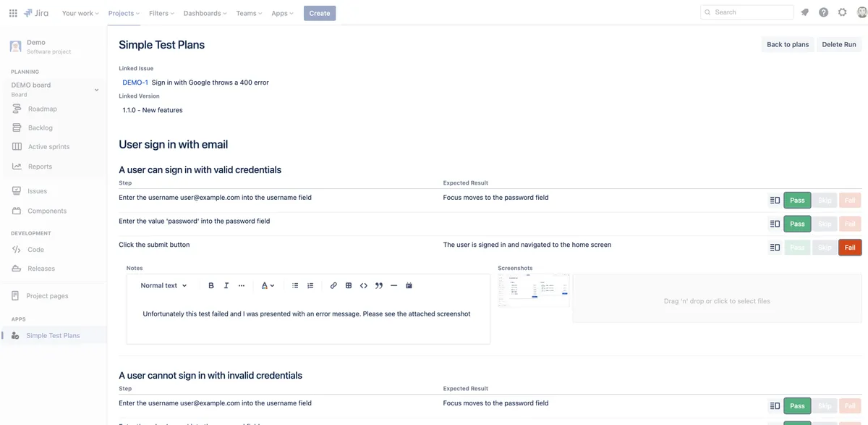The width and height of the screenshot is (868, 425).
Task: Mark username step as Skip
Action: click(825, 200)
